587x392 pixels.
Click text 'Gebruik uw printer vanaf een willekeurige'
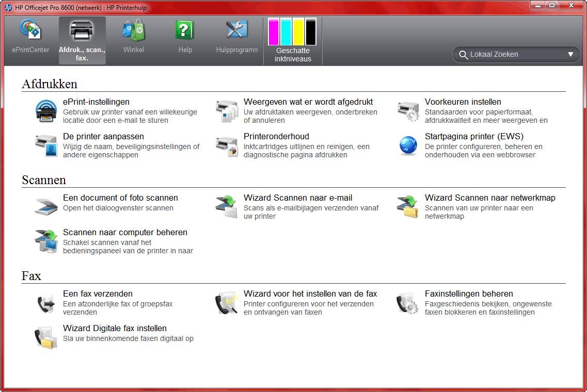pos(130,112)
